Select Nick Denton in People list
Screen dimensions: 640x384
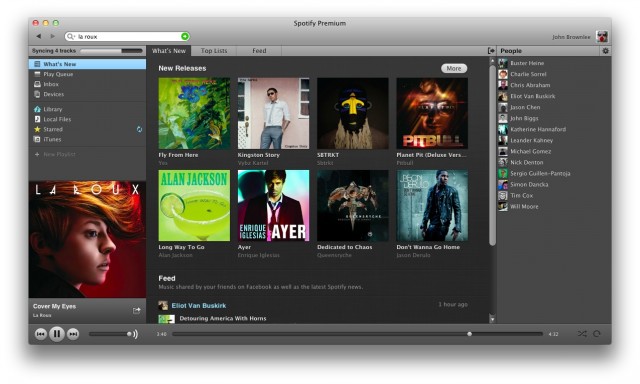(x=527, y=162)
